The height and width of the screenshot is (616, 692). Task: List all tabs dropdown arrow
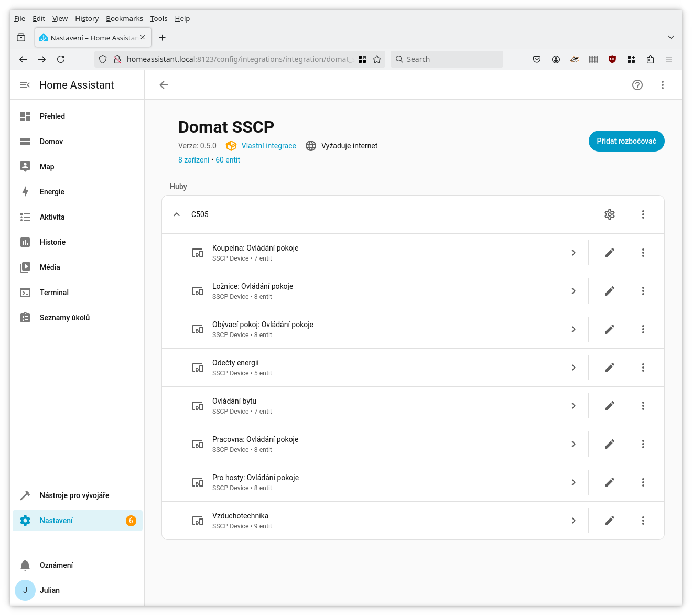[x=671, y=37]
